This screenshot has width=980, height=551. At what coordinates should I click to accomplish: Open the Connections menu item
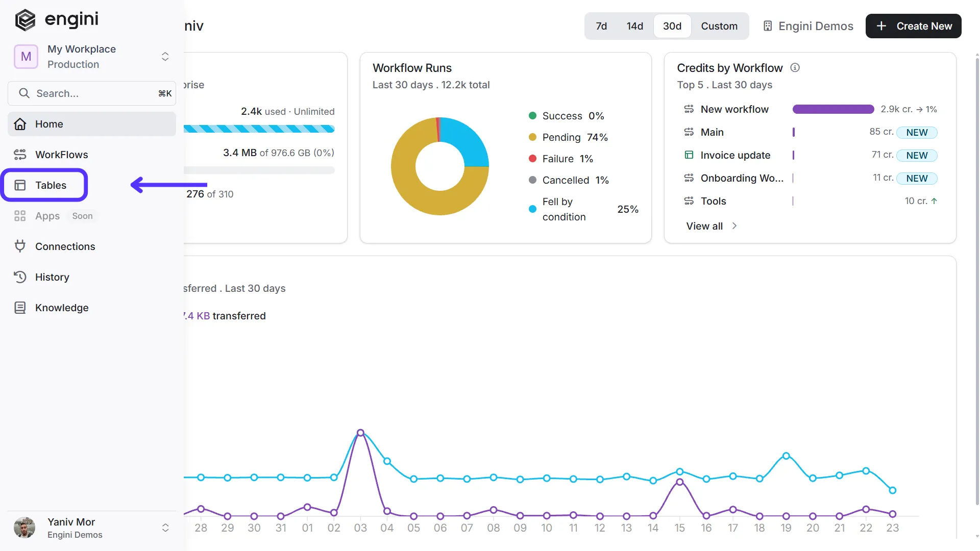point(92,246)
